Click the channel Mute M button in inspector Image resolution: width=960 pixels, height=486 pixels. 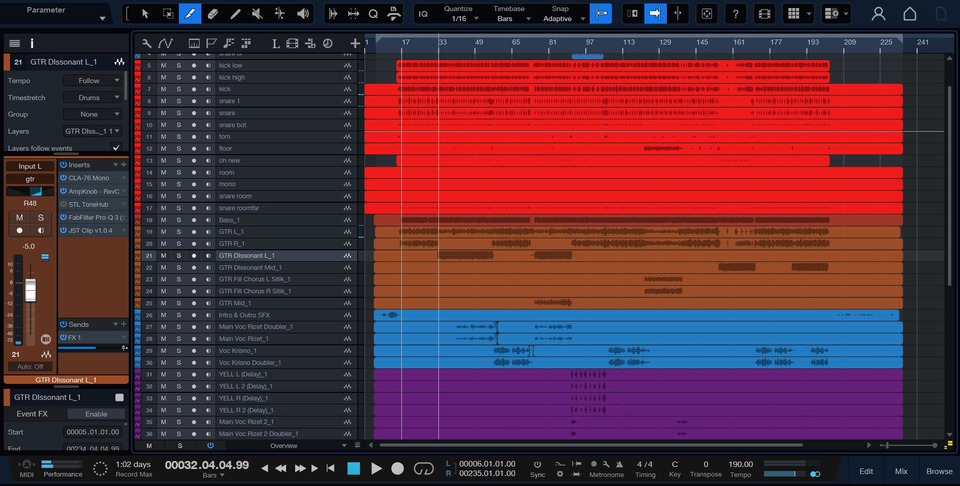[20, 217]
